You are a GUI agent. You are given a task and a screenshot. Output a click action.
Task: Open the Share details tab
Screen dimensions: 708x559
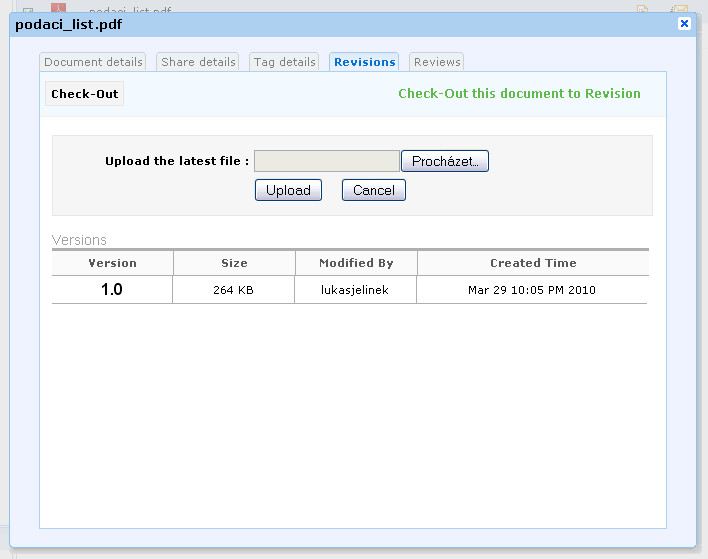pyautogui.click(x=198, y=62)
